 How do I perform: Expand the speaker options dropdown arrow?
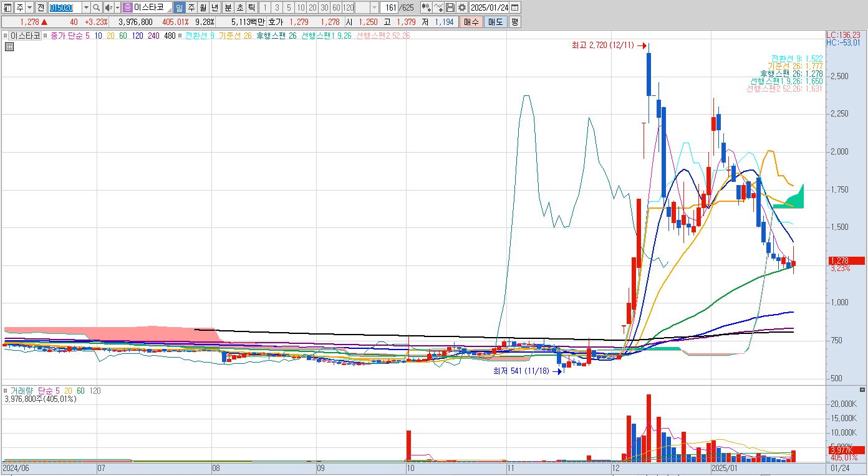point(117,7)
